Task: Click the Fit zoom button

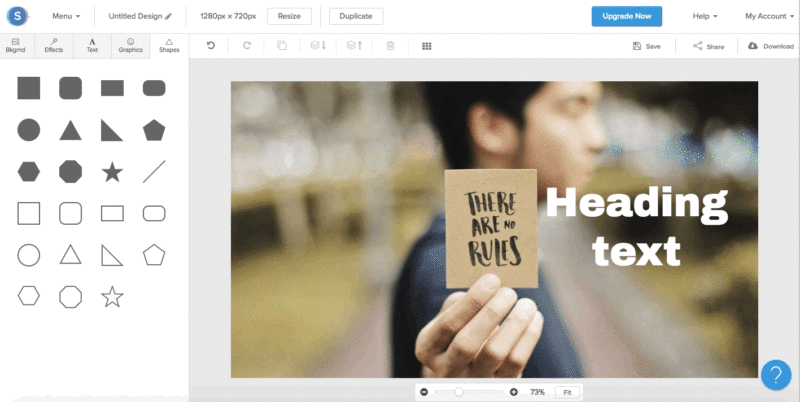Action: 567,392
